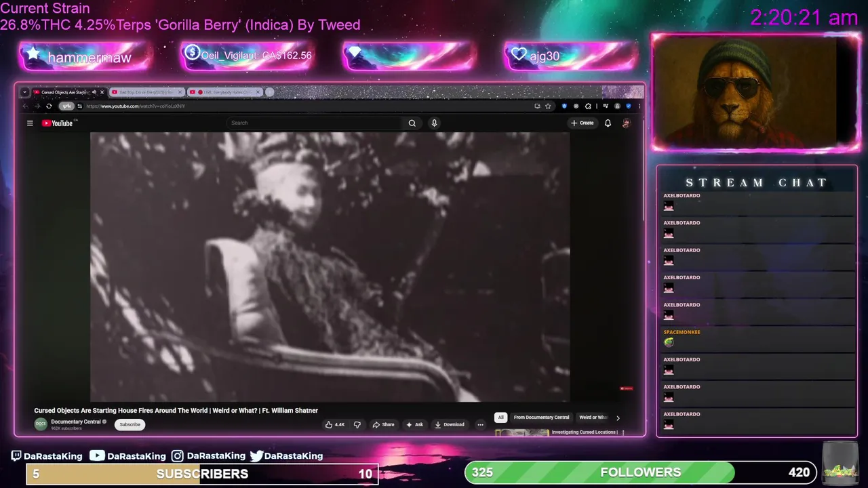Go forward with the browser forward arrow

(x=37, y=106)
